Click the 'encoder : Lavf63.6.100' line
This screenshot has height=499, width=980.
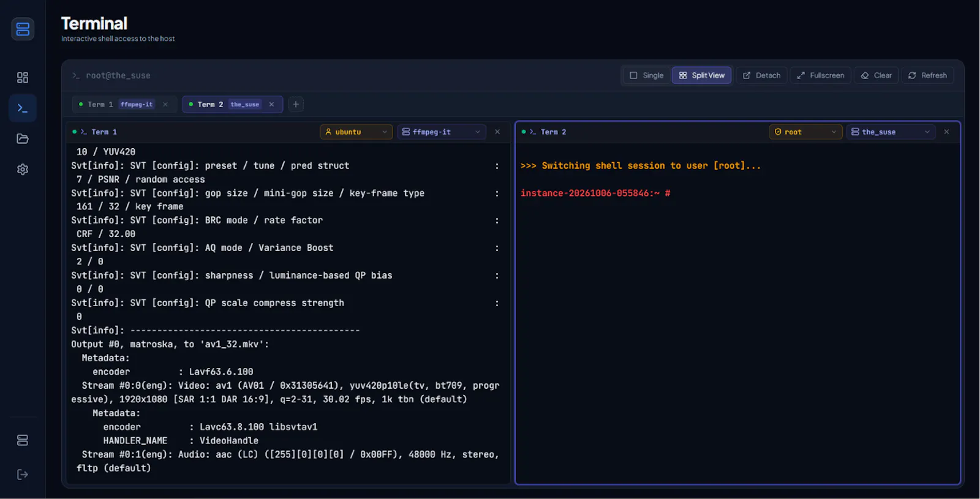pos(173,372)
